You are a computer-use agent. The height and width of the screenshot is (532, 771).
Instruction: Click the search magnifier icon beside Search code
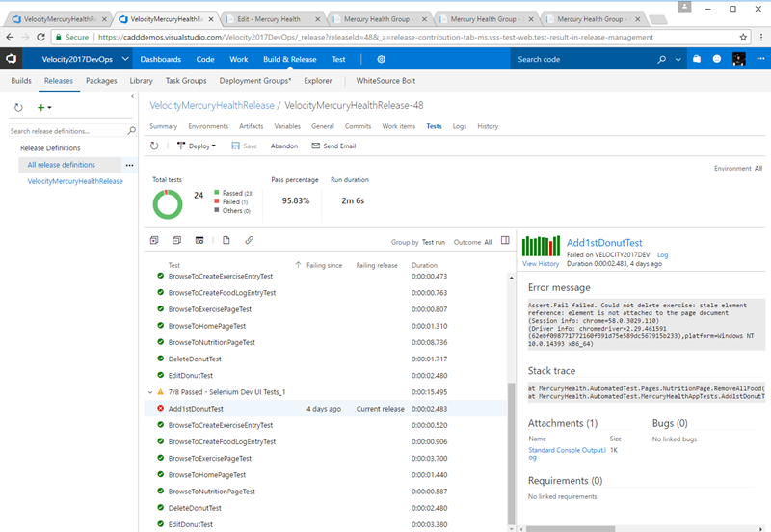tap(662, 59)
